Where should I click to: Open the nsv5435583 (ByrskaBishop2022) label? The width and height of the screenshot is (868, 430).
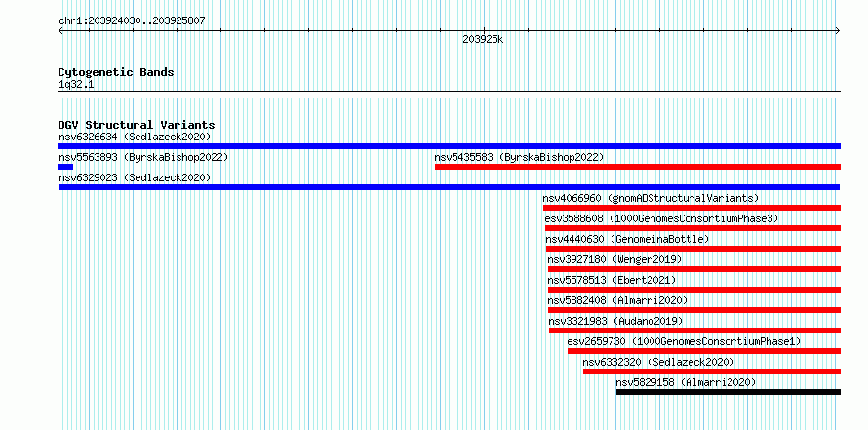(x=519, y=157)
